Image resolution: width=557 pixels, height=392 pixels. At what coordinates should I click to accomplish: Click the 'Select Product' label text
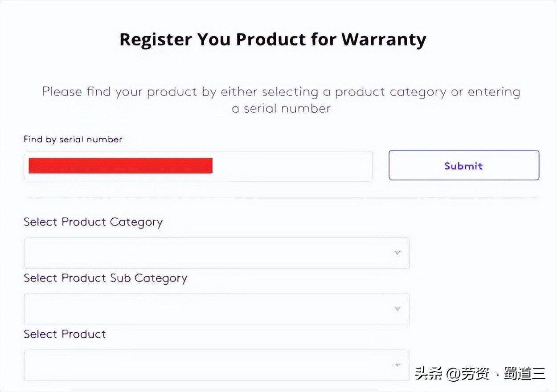point(65,334)
